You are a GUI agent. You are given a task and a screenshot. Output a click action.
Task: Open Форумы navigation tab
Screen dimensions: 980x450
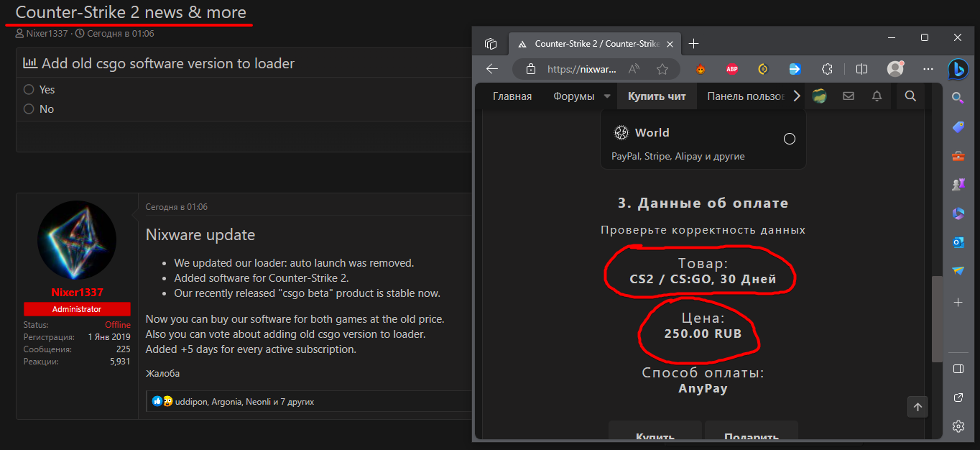(x=573, y=96)
